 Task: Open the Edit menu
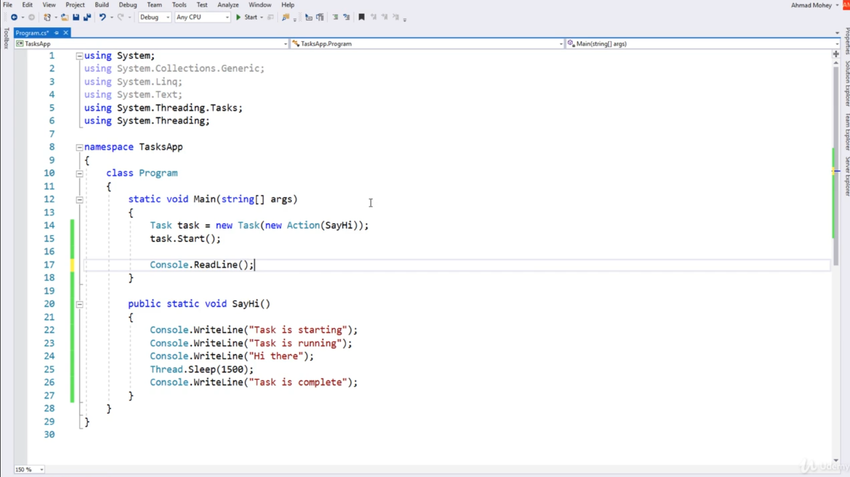27,5
